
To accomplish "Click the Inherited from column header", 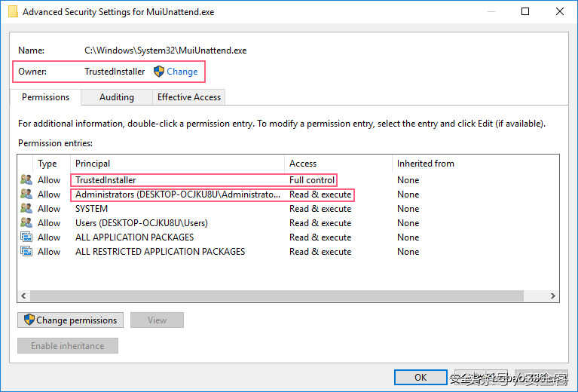I will [x=425, y=164].
